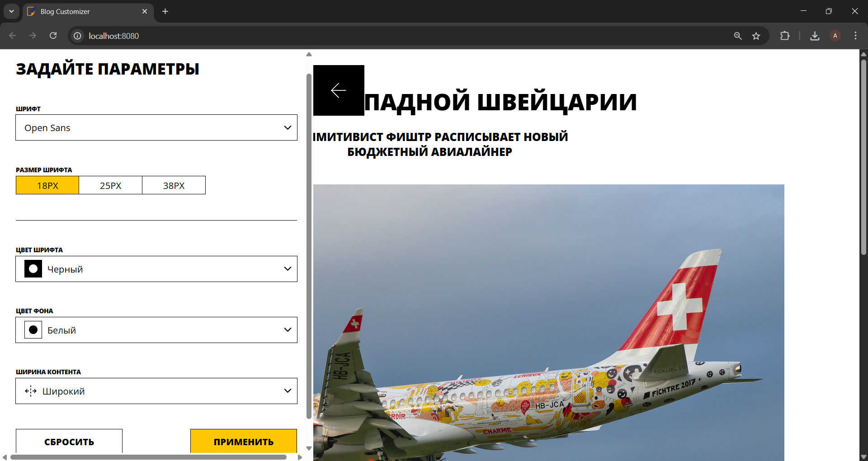Image resolution: width=868 pixels, height=461 pixels.
Task: Open the browser extensions puzzle icon
Action: (785, 36)
